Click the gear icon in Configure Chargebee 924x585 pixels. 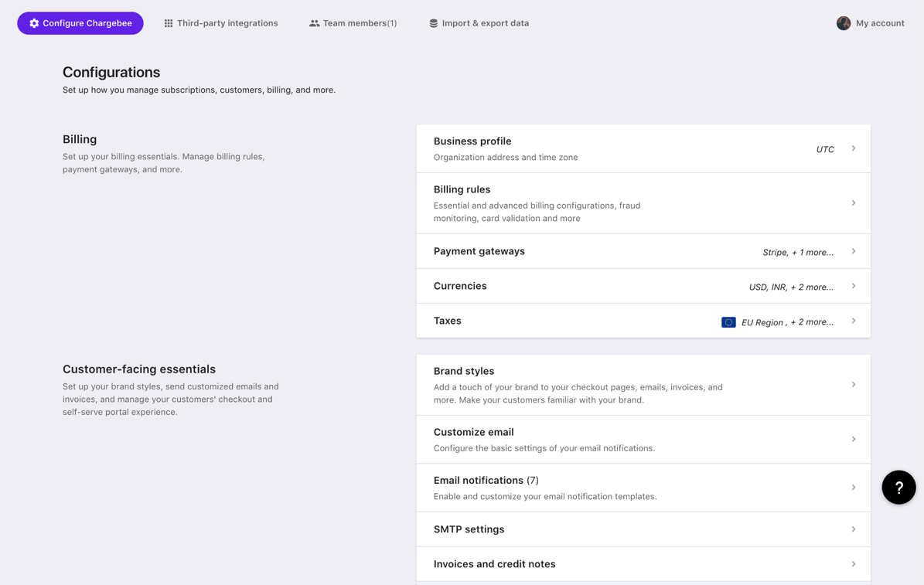34,23
